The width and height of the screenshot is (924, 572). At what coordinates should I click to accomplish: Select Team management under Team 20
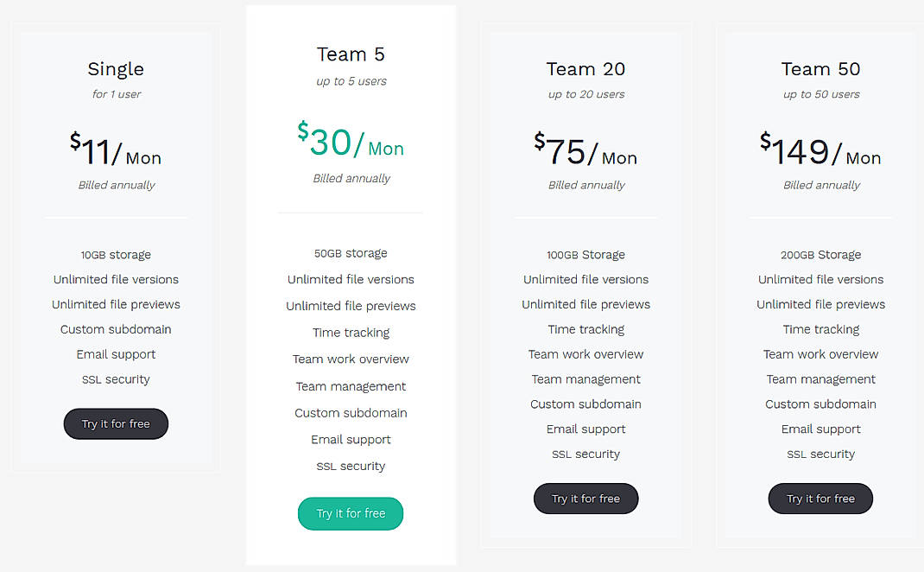click(x=585, y=379)
